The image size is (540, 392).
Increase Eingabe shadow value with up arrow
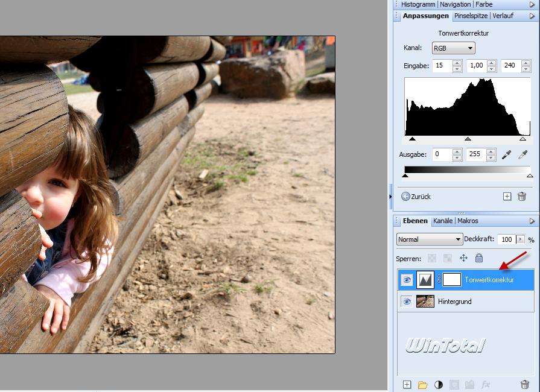457,63
